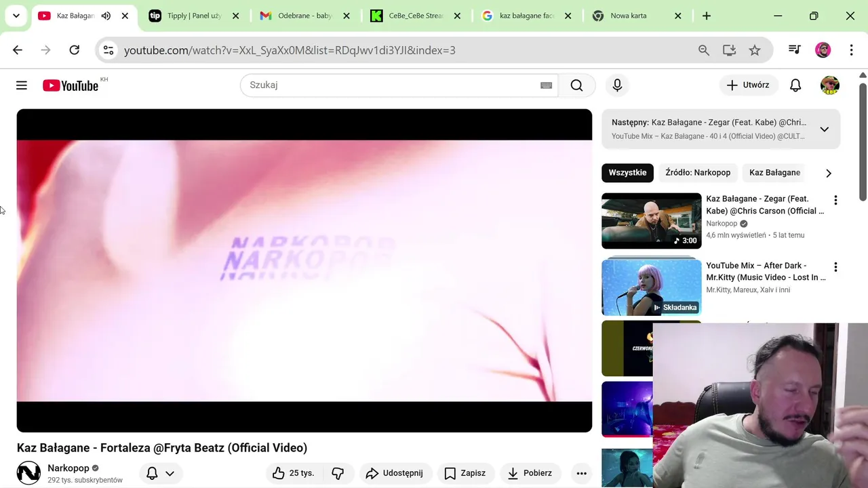The width and height of the screenshot is (868, 488).
Task: Open the tab search dropdown arrow
Action: tap(16, 16)
